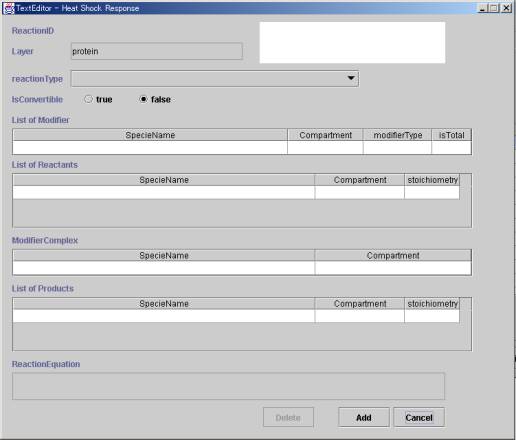Click Compartment header in List of Reactants

(360, 180)
